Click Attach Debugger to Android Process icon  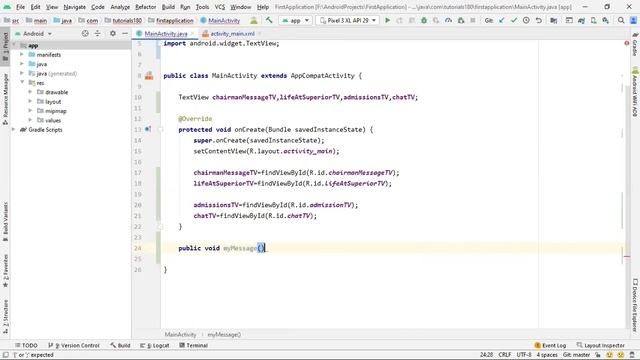coord(461,20)
